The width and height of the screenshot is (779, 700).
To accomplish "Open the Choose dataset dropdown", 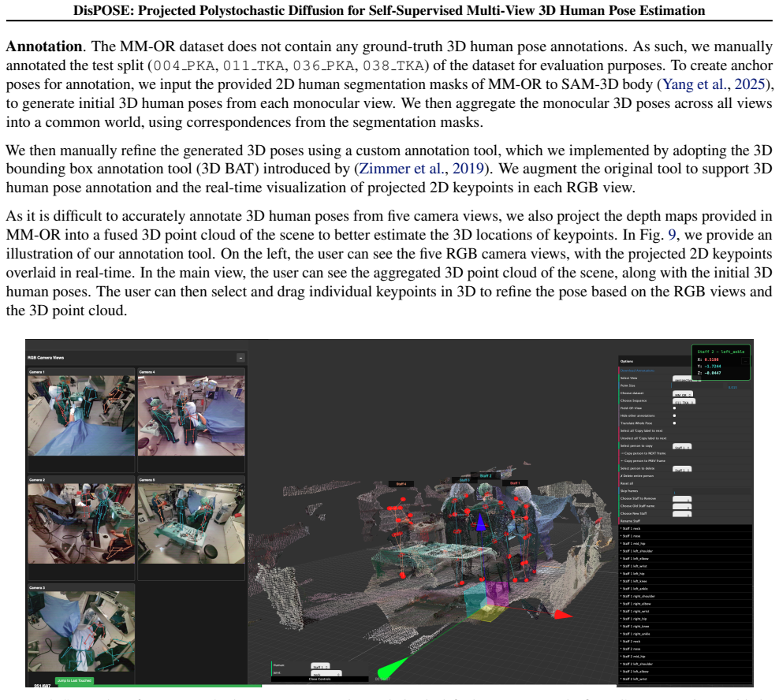I will pos(683,393).
